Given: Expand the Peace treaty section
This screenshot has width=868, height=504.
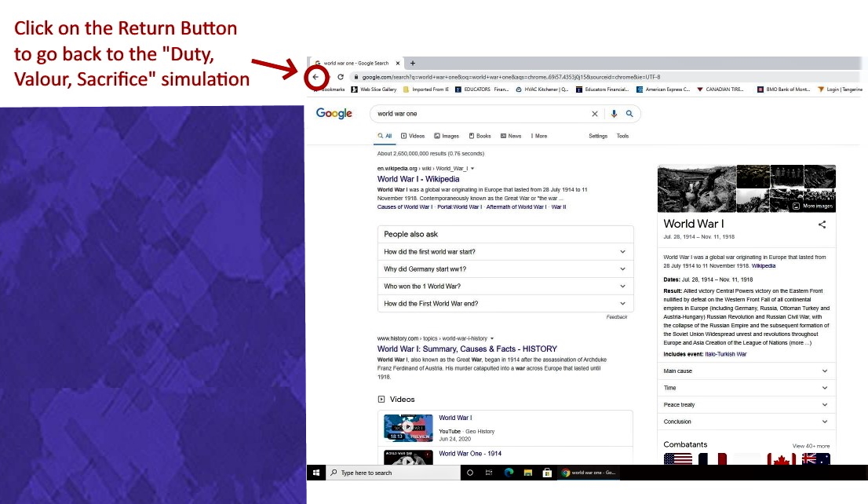Looking at the screenshot, I should pyautogui.click(x=746, y=405).
